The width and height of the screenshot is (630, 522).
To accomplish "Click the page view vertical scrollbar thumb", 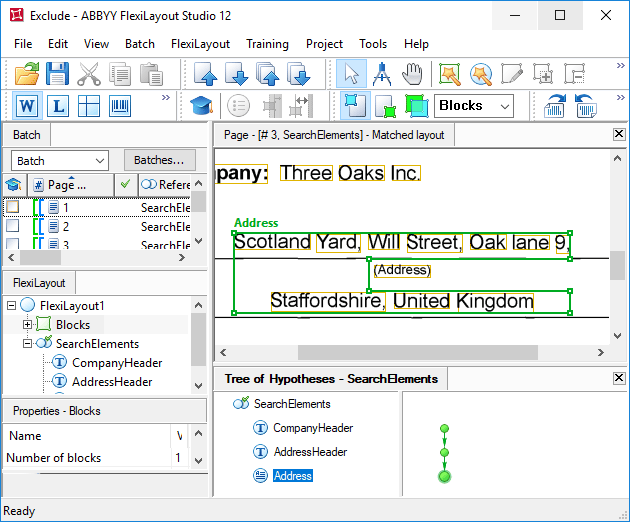I will pos(617,265).
